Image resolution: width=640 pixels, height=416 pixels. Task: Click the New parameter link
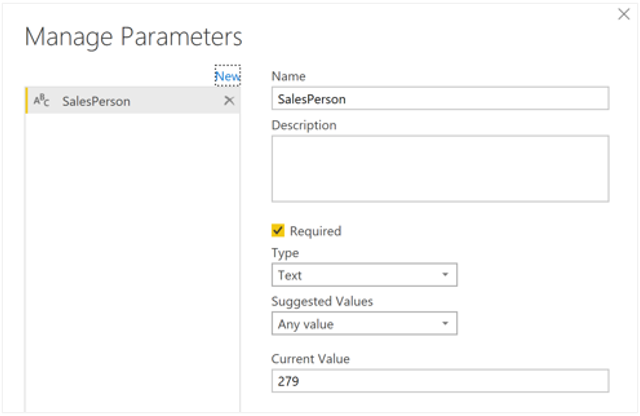[227, 76]
